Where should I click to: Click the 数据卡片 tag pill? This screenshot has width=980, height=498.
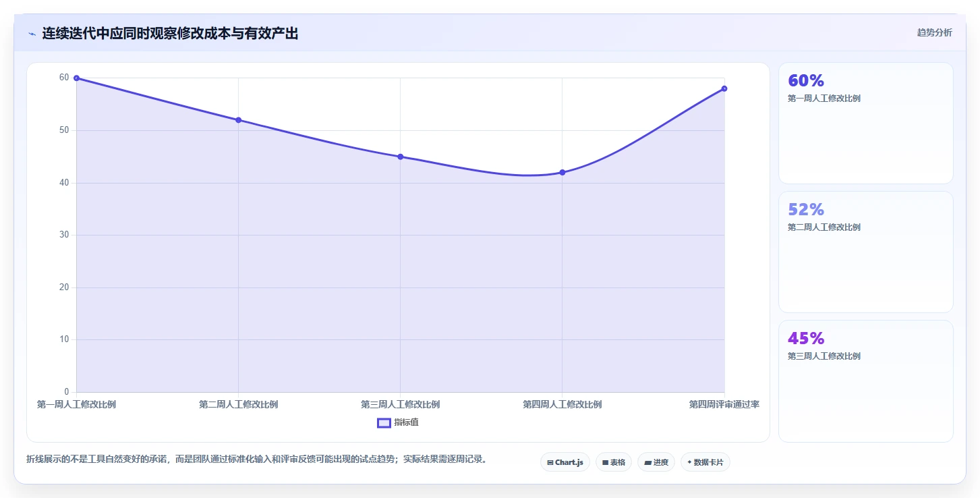click(705, 462)
